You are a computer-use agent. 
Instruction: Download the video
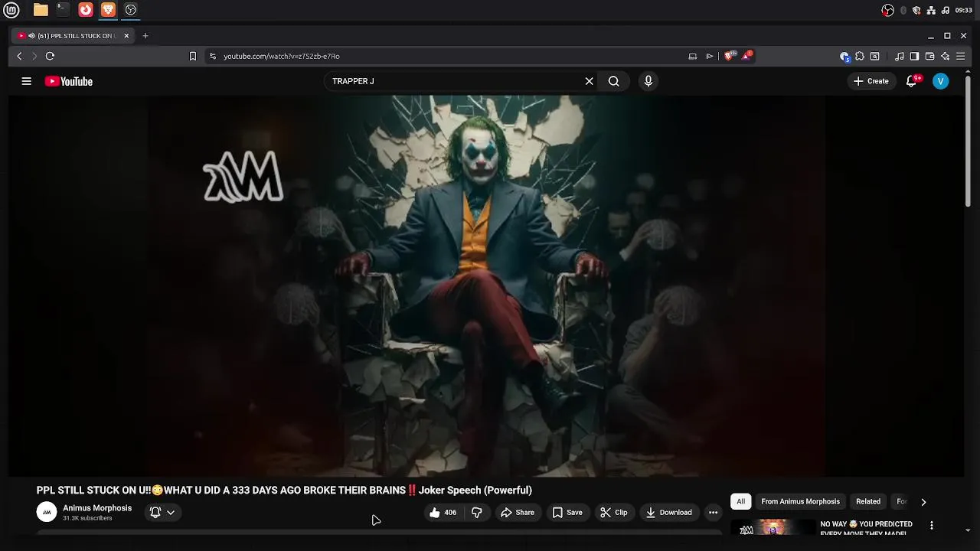coord(668,513)
